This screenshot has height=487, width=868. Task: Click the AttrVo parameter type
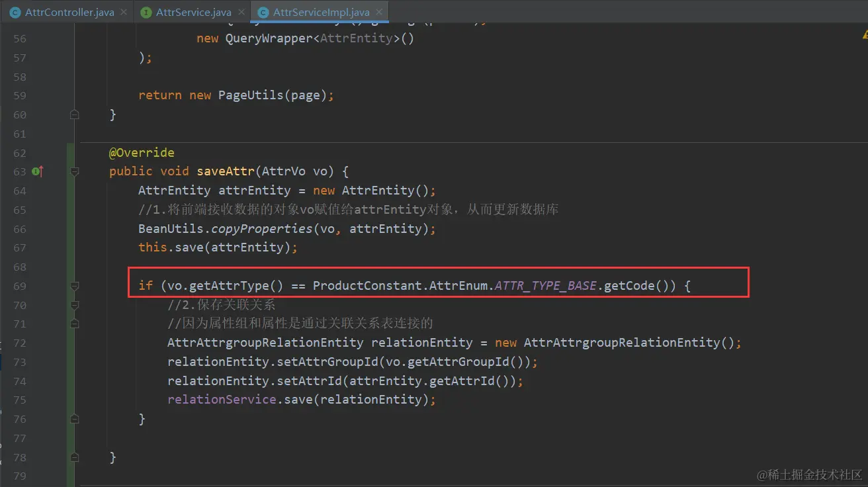click(284, 171)
